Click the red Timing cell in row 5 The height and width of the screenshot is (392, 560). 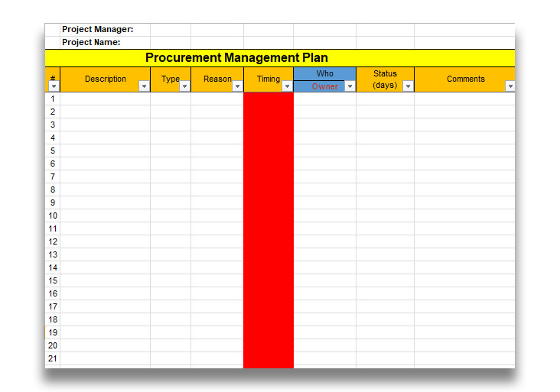point(268,151)
